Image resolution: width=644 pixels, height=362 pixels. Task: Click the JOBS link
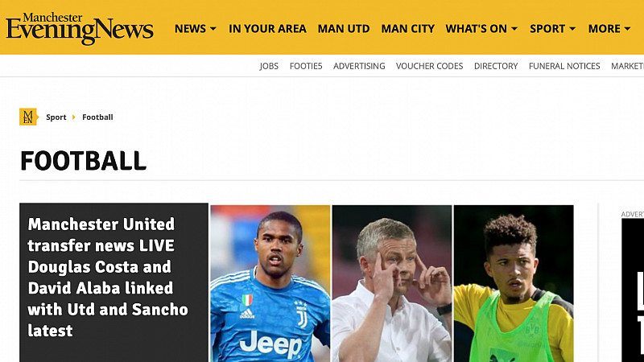coord(269,66)
